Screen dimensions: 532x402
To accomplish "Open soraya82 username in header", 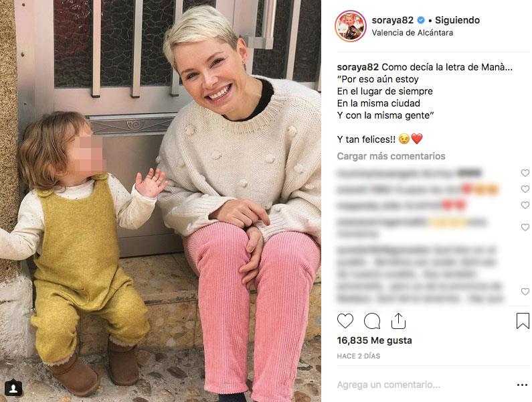I will coord(393,20).
